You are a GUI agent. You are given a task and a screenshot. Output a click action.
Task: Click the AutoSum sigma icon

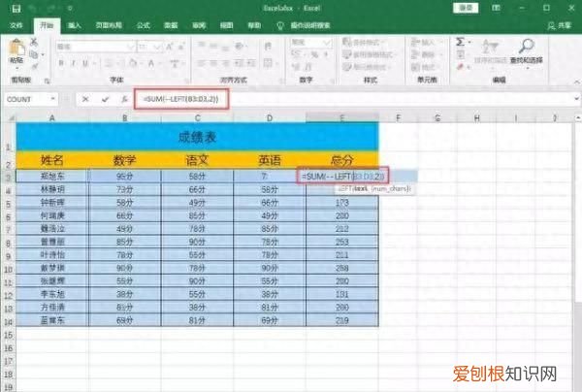[460, 42]
